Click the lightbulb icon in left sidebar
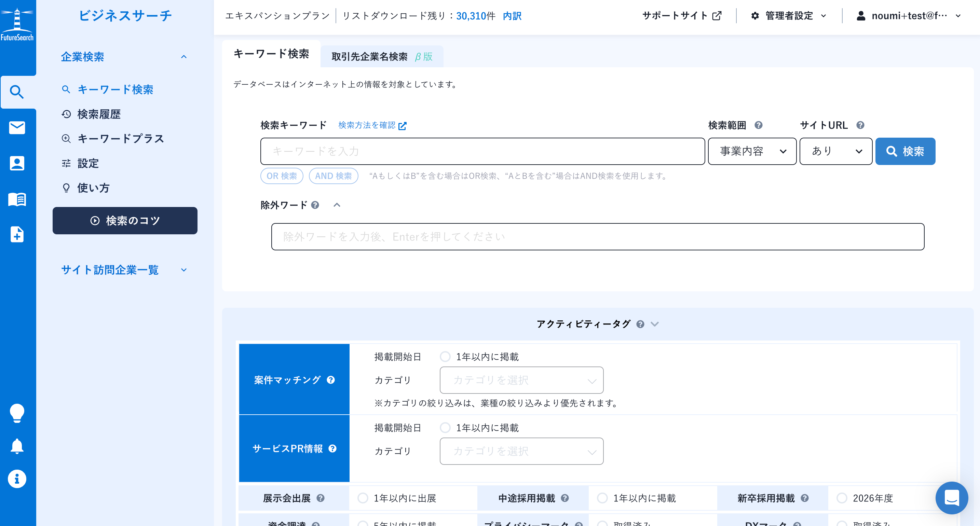Screen dimensions: 980x526 click(x=17, y=413)
